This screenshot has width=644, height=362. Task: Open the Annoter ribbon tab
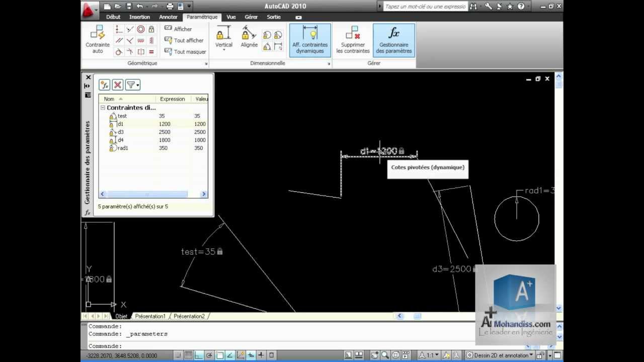tap(168, 17)
